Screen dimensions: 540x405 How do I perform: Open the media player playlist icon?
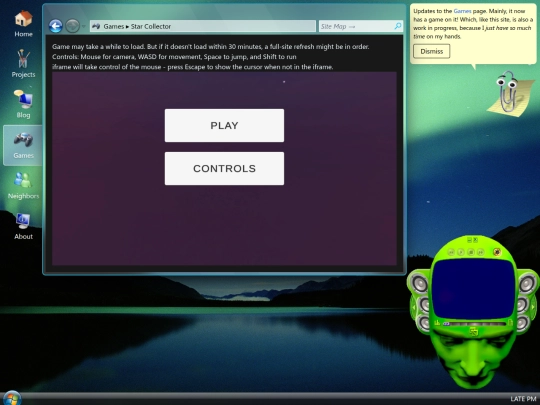(x=510, y=323)
